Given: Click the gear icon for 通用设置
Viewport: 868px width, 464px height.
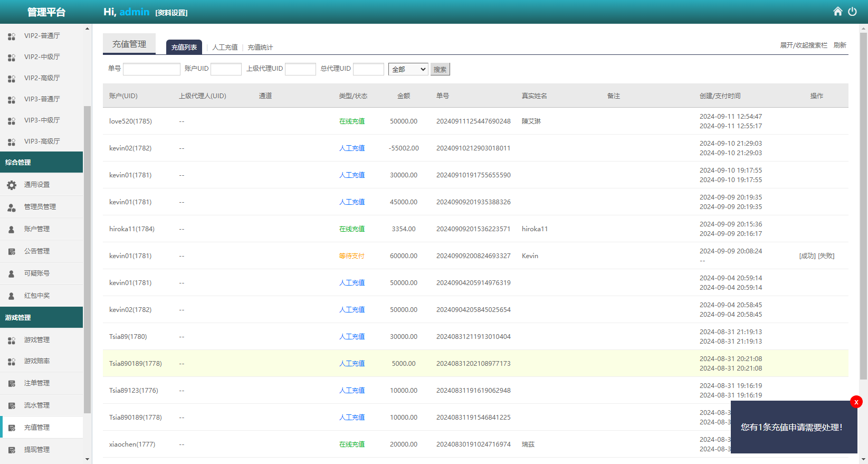Looking at the screenshot, I should [x=12, y=185].
